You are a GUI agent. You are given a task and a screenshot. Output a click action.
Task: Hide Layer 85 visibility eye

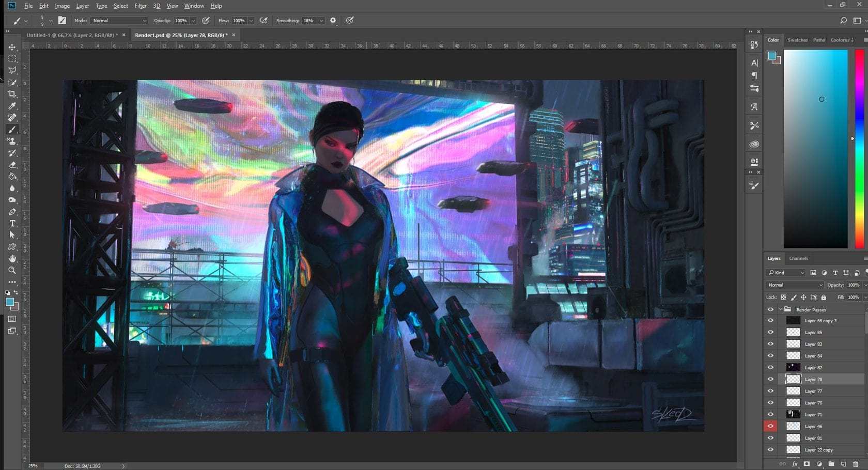pyautogui.click(x=770, y=333)
